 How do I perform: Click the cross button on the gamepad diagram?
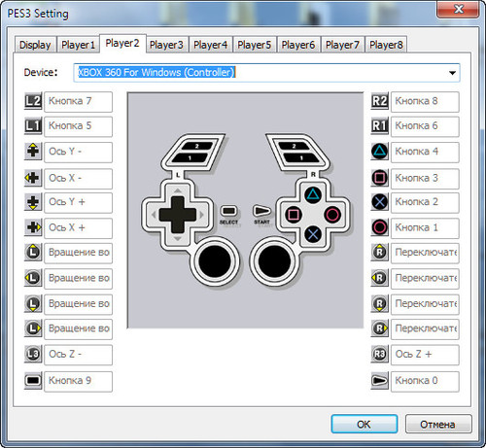click(313, 234)
